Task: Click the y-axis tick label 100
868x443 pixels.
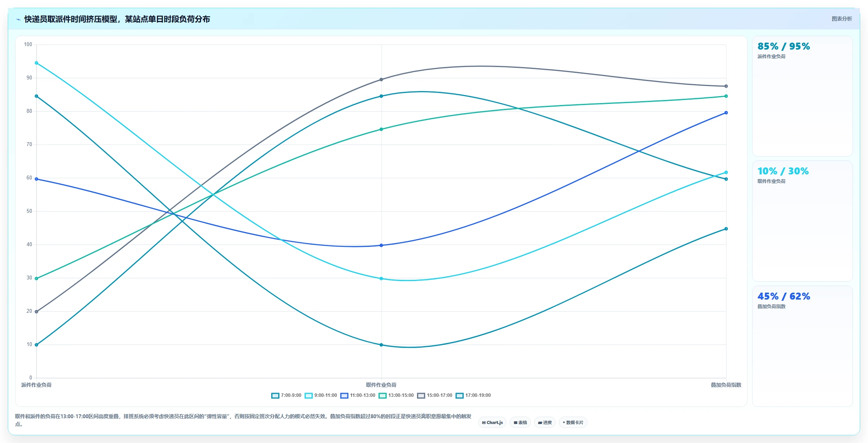Action: pyautogui.click(x=28, y=45)
